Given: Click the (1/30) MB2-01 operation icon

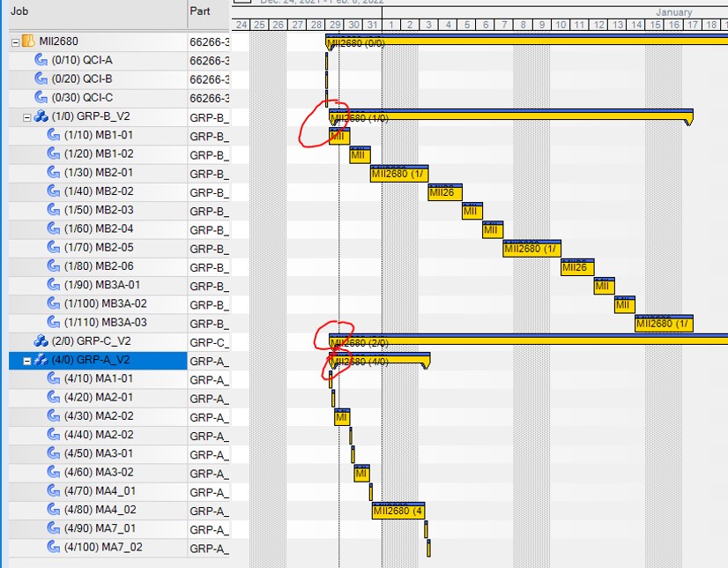Looking at the screenshot, I should [54, 172].
